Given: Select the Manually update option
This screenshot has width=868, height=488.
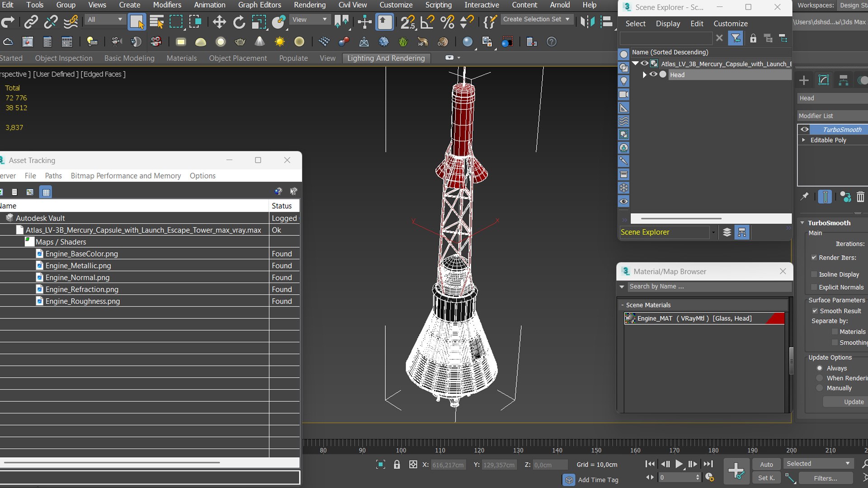Looking at the screenshot, I should 820,388.
